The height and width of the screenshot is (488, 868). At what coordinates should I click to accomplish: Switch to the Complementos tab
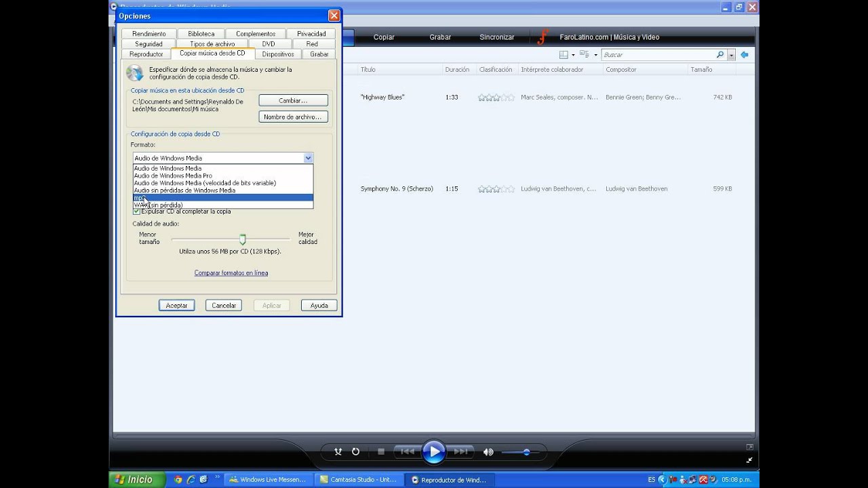pyautogui.click(x=256, y=34)
